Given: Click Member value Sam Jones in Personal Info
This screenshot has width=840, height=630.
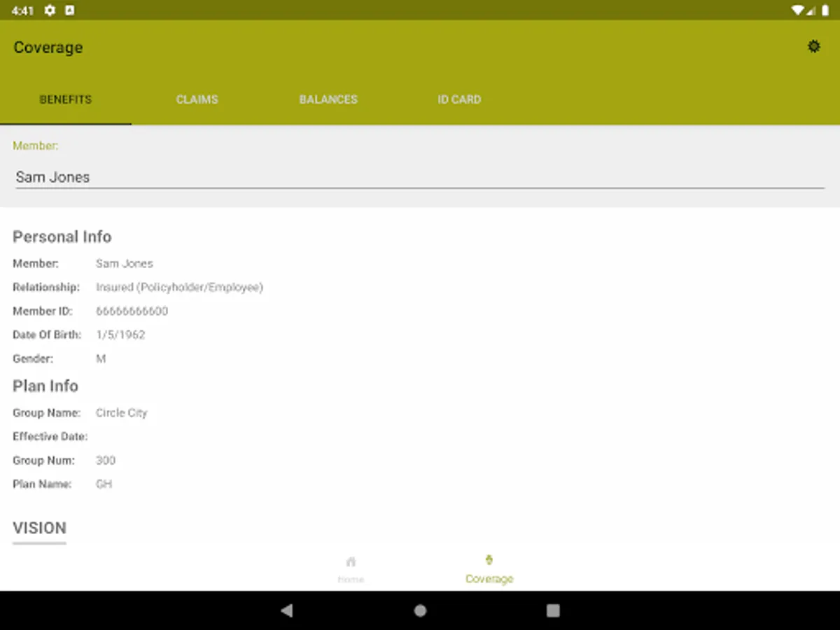Looking at the screenshot, I should click(x=125, y=263).
